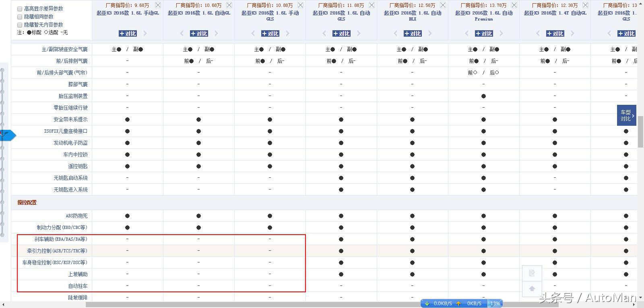Screen dimensions: 644x308
Task: Move 10.68万 自动GL column right
Action: 217,33
